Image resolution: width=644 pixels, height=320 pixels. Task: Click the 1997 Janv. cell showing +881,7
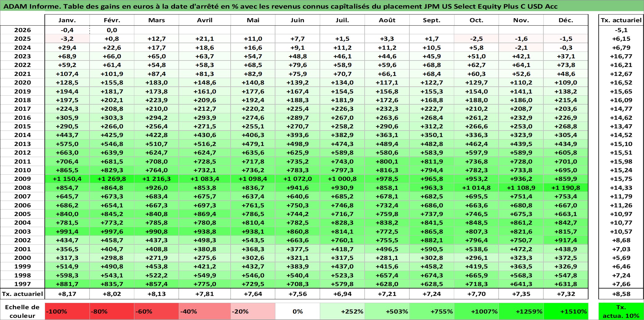click(67, 284)
